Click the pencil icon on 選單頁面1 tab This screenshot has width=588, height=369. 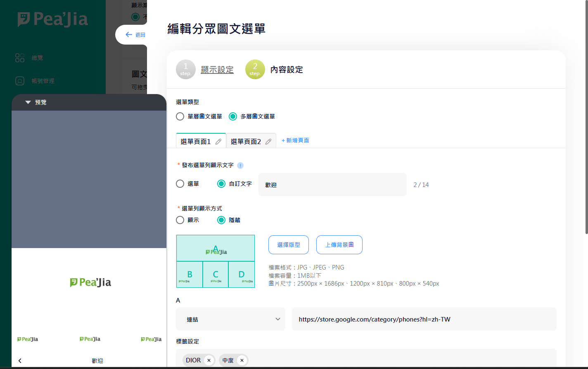218,142
